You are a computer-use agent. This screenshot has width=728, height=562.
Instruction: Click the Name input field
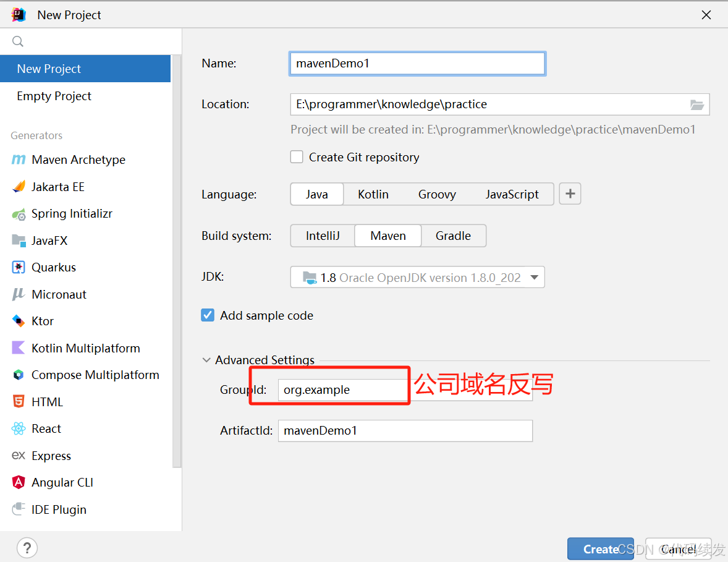(x=417, y=64)
